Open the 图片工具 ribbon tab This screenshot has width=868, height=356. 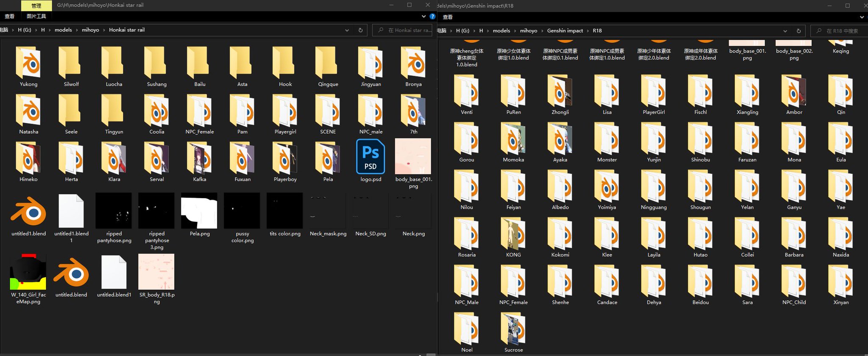[36, 17]
